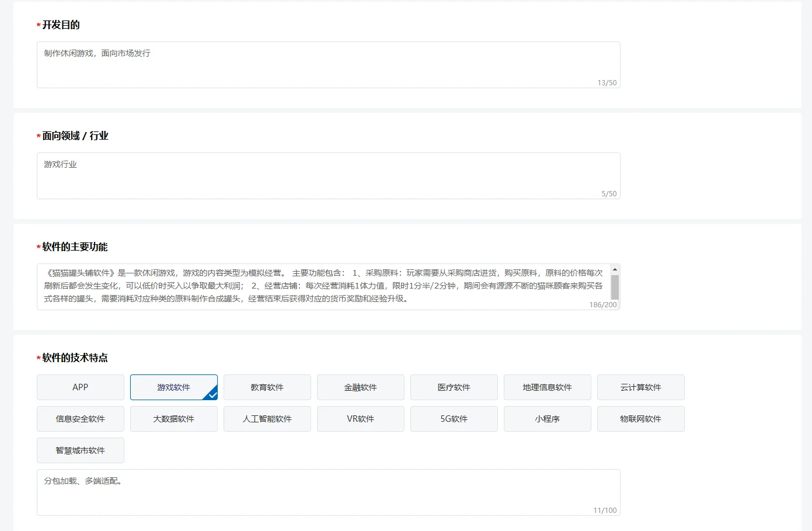This screenshot has width=812, height=531.
Task: Select the 人工智能软件 tag
Action: coord(267,418)
